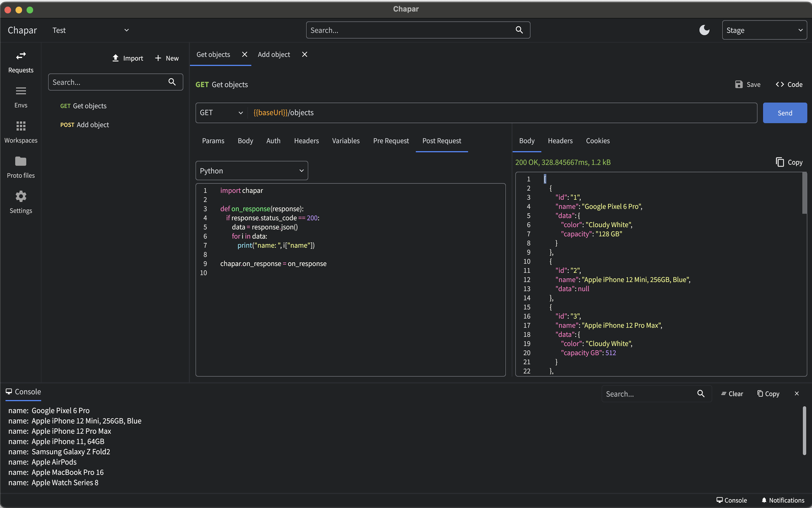This screenshot has width=812, height=508.
Task: Open the GET method dropdown
Action: 221,113
